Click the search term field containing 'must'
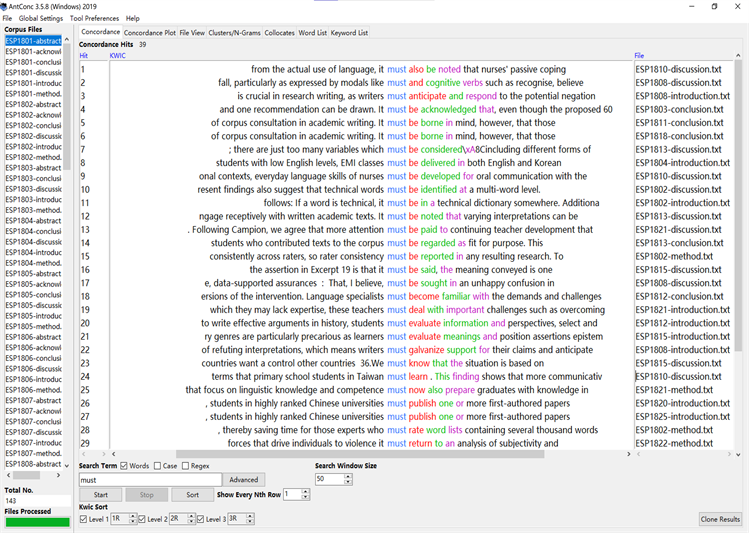The height and width of the screenshot is (533, 749). click(x=150, y=480)
